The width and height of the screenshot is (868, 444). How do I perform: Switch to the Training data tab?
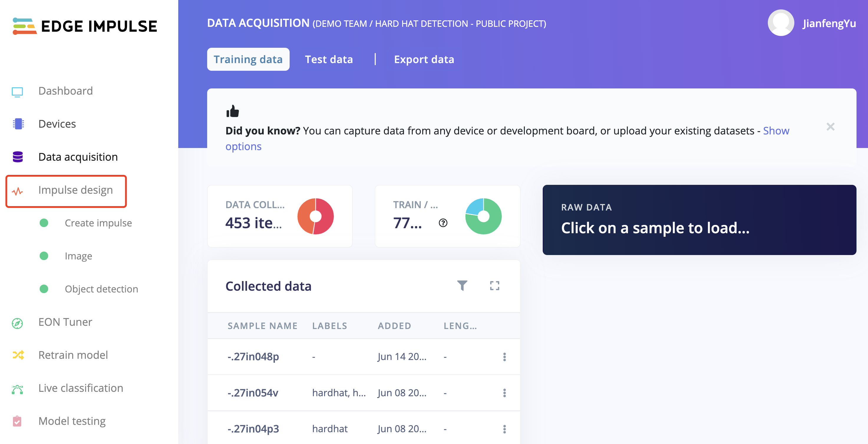tap(248, 59)
